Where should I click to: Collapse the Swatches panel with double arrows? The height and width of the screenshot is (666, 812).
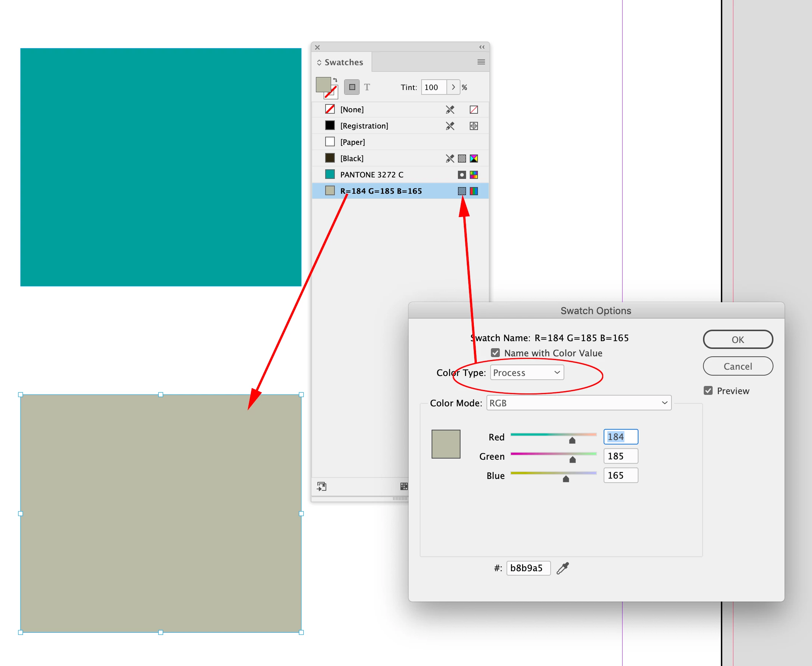pos(481,47)
